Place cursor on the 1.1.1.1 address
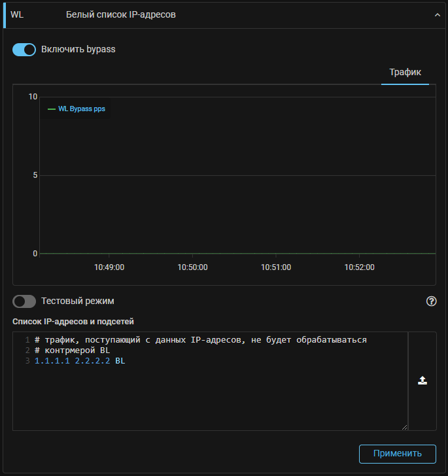This screenshot has width=448, height=476. 52,360
